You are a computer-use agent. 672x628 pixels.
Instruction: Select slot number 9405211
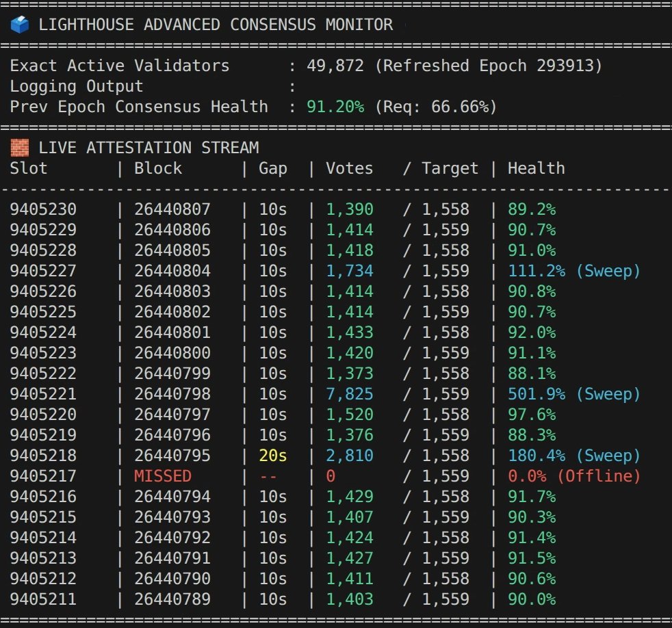pyautogui.click(x=43, y=599)
